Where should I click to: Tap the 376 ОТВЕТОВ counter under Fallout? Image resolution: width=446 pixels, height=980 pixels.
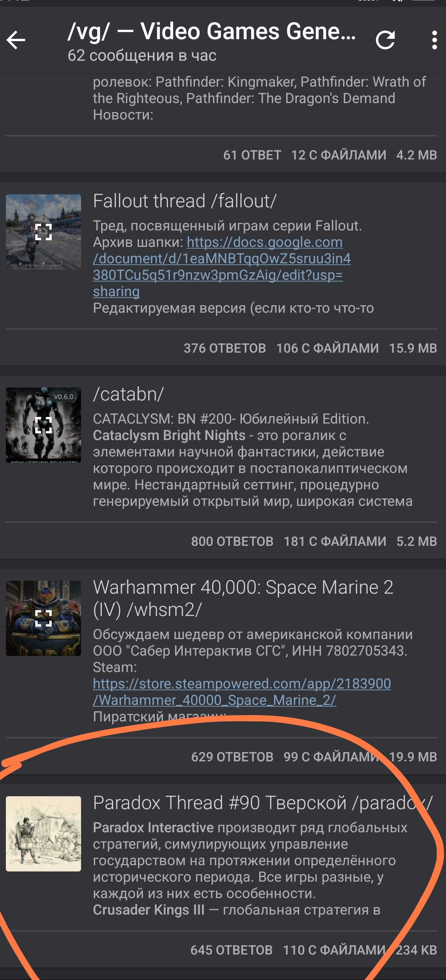225,348
